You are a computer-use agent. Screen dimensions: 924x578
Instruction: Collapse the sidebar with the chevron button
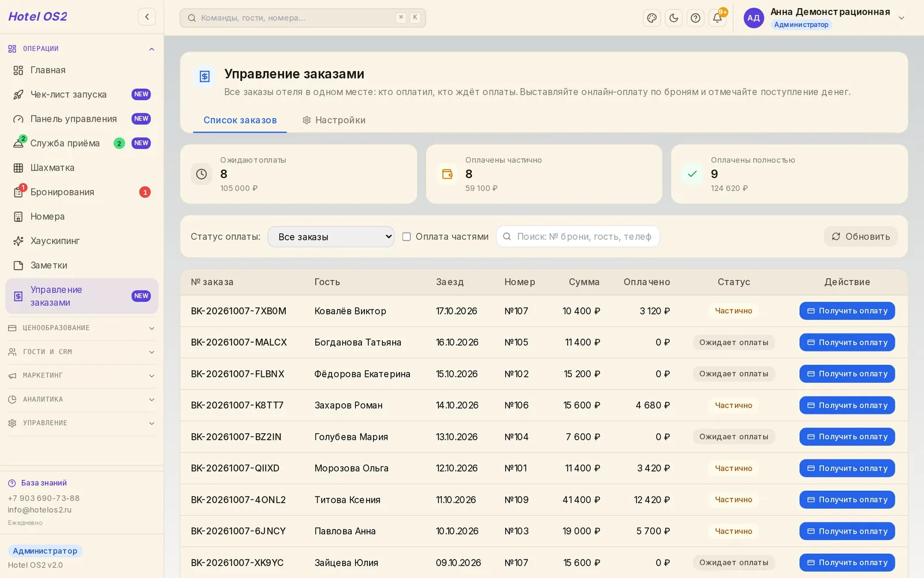(x=147, y=17)
